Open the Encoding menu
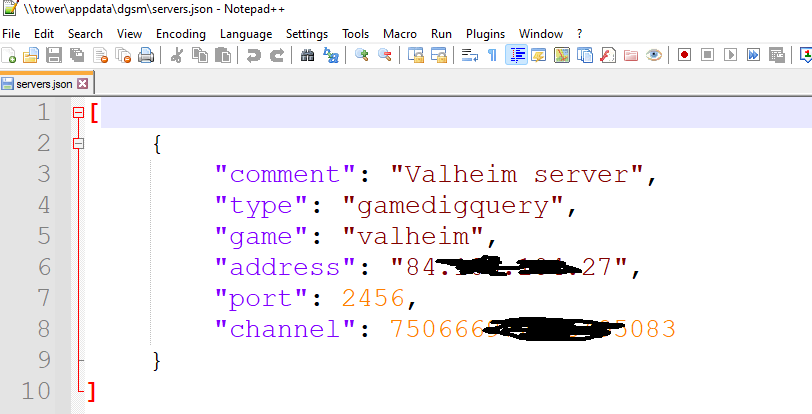This screenshot has height=414, width=812. click(x=181, y=34)
